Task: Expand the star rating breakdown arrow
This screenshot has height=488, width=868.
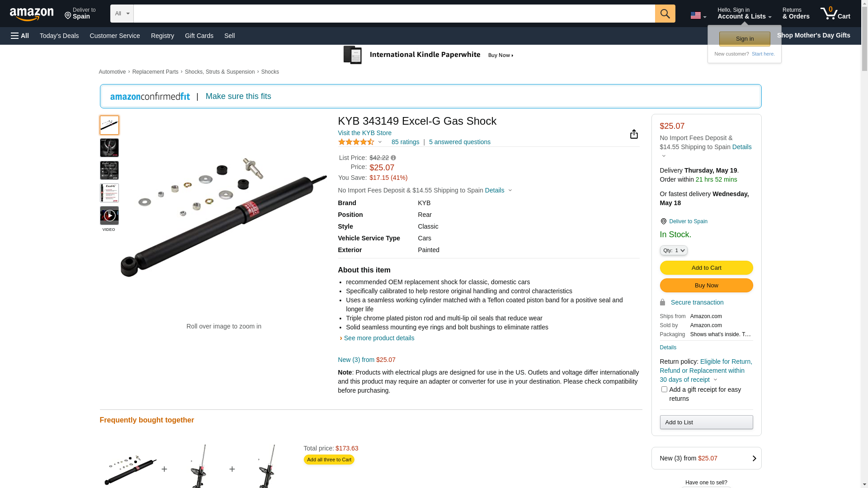Action: (380, 142)
